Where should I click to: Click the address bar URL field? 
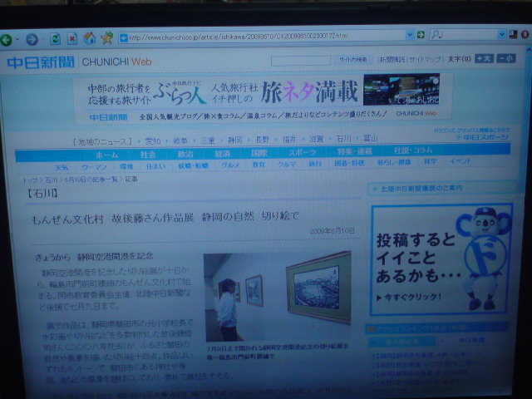(263, 36)
